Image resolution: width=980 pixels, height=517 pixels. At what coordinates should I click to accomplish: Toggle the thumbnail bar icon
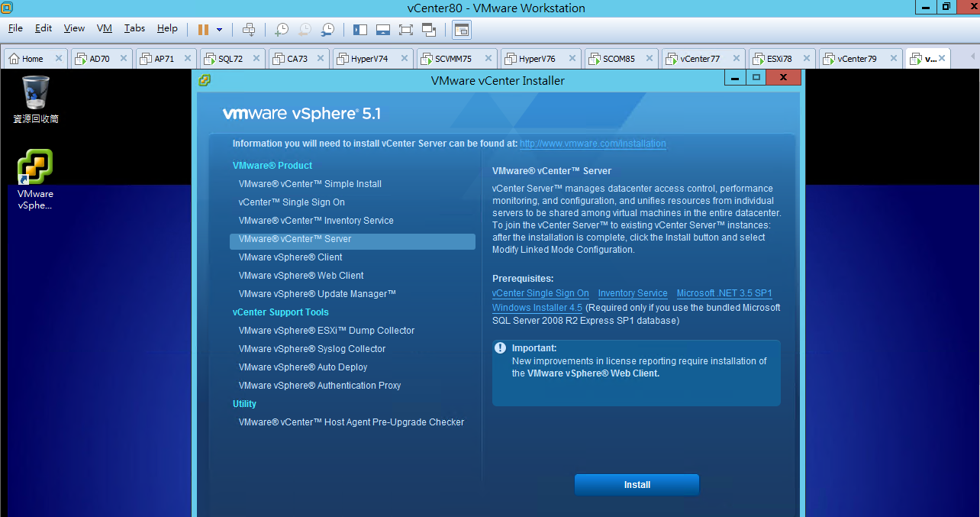pos(383,30)
